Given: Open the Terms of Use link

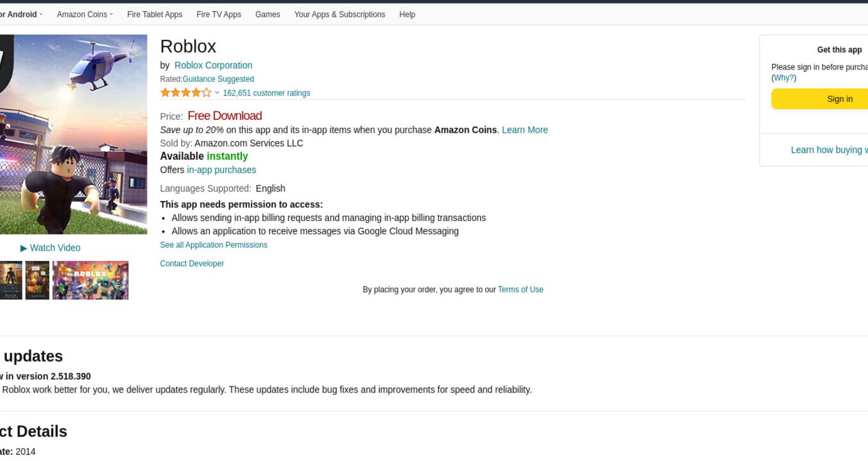Looking at the screenshot, I should point(520,290).
